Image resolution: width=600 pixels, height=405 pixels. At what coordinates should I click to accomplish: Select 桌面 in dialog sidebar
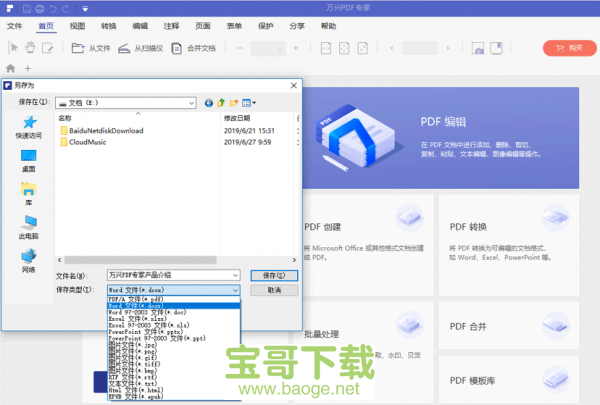coord(29,161)
